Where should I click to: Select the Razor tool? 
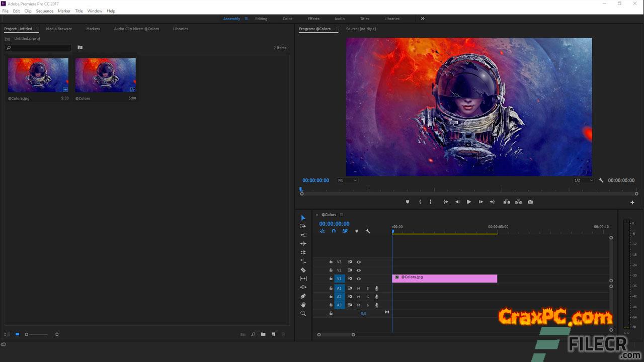pyautogui.click(x=303, y=270)
